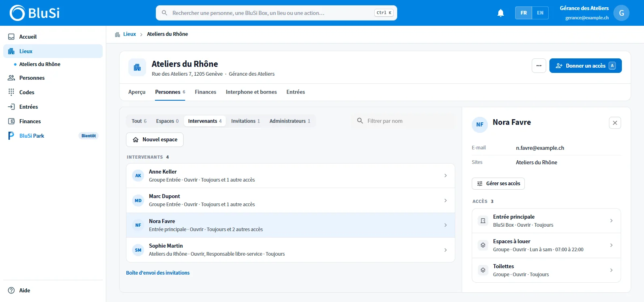Open the more options ellipsis menu

[539, 66]
